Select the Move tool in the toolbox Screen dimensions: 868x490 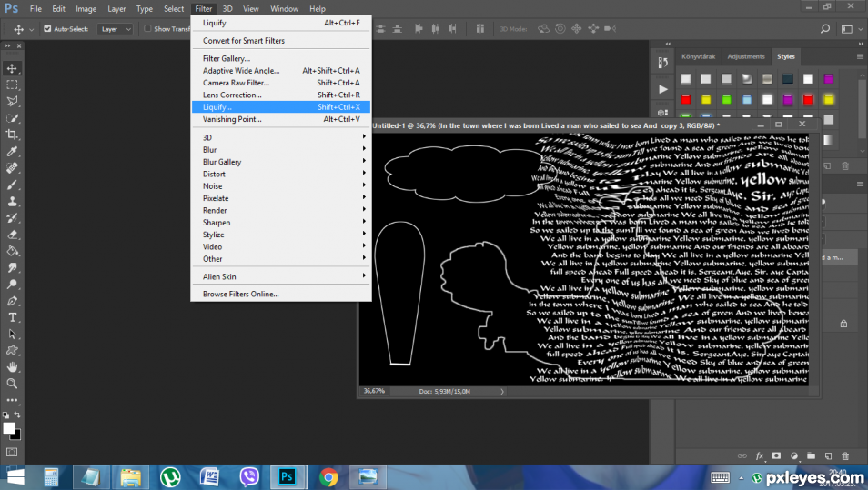(x=12, y=68)
